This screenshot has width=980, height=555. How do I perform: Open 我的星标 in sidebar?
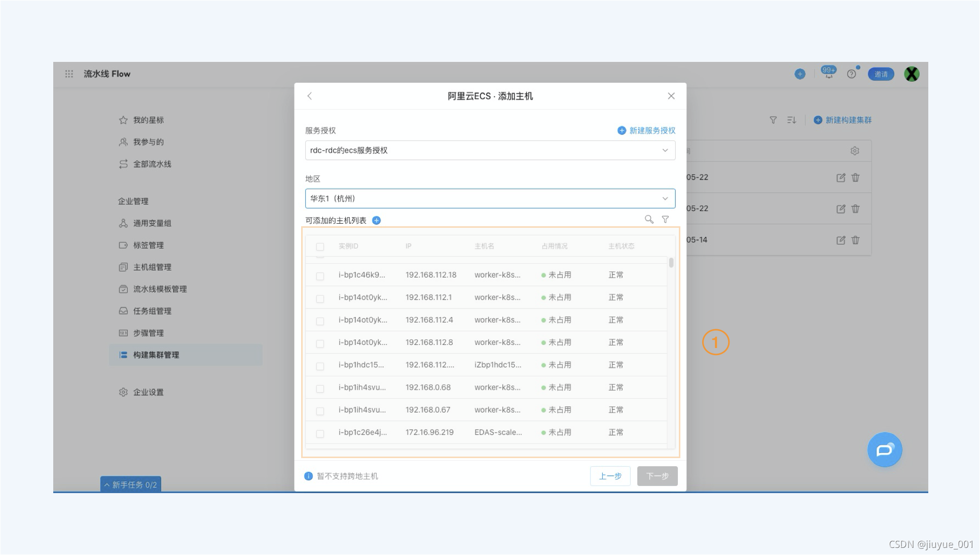coord(148,120)
